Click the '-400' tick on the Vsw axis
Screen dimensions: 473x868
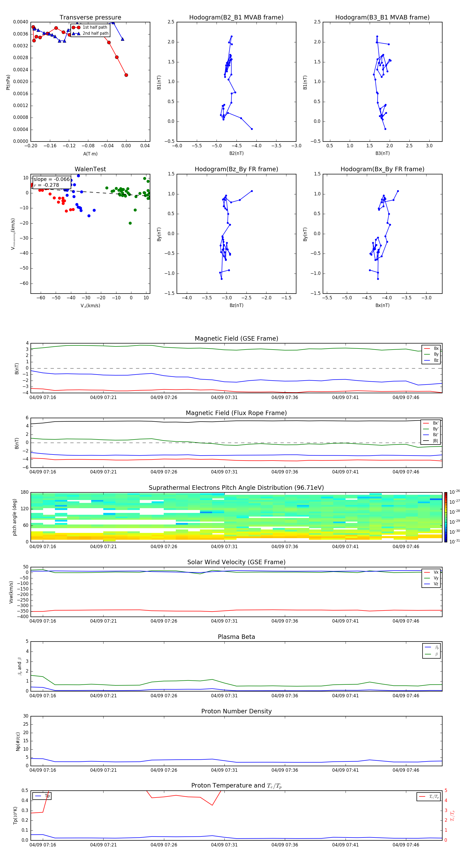23,617
